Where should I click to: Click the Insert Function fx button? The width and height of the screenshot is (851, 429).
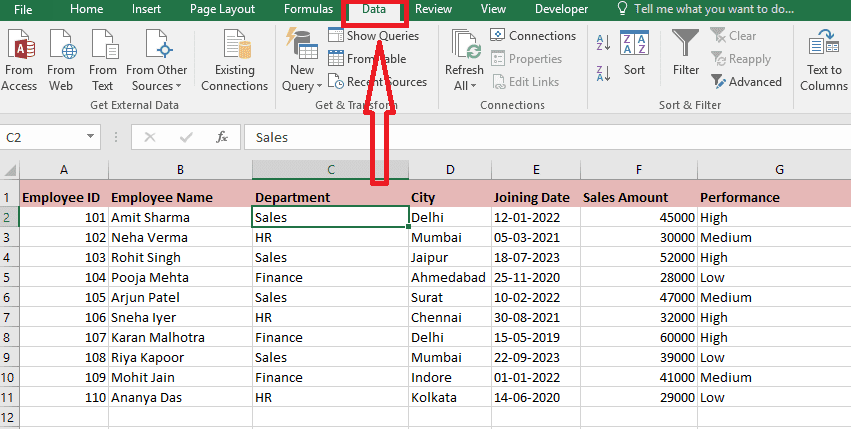click(222, 137)
